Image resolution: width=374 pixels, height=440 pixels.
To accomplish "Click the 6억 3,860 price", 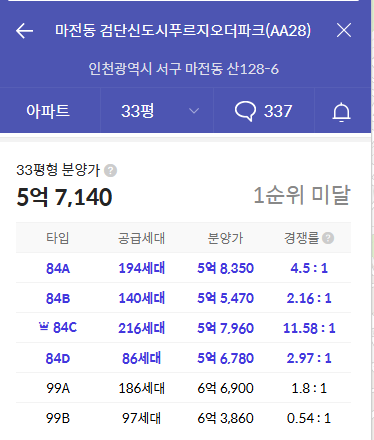I will coord(225,418).
